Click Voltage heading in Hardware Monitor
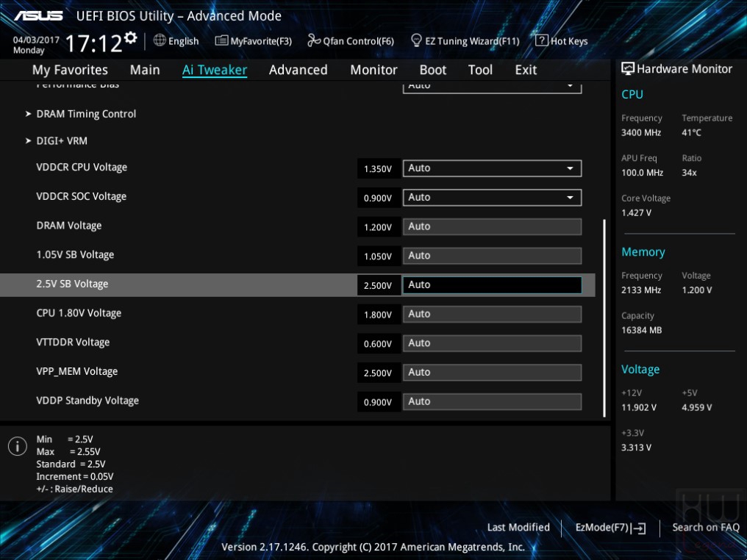Screen dimensions: 747x560 [640, 370]
